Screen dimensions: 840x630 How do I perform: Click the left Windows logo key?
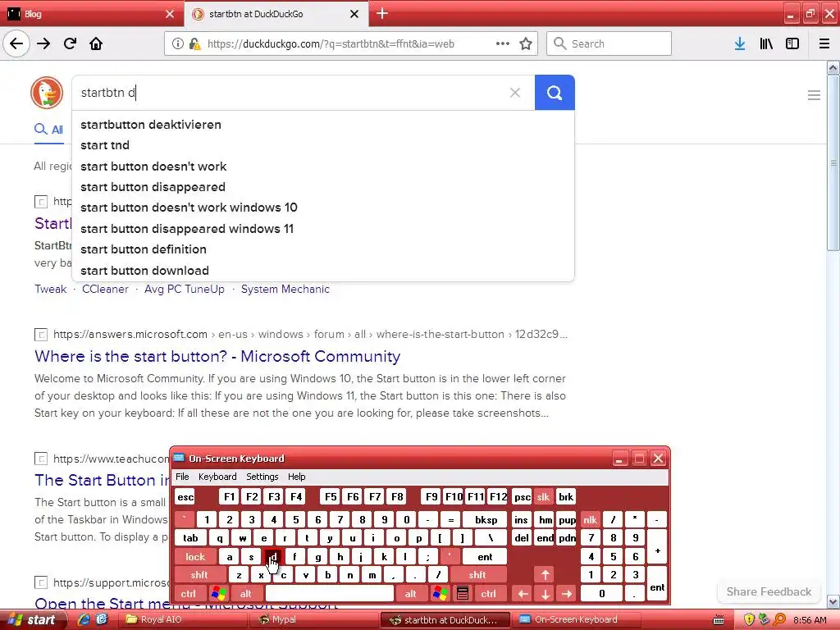click(x=218, y=594)
